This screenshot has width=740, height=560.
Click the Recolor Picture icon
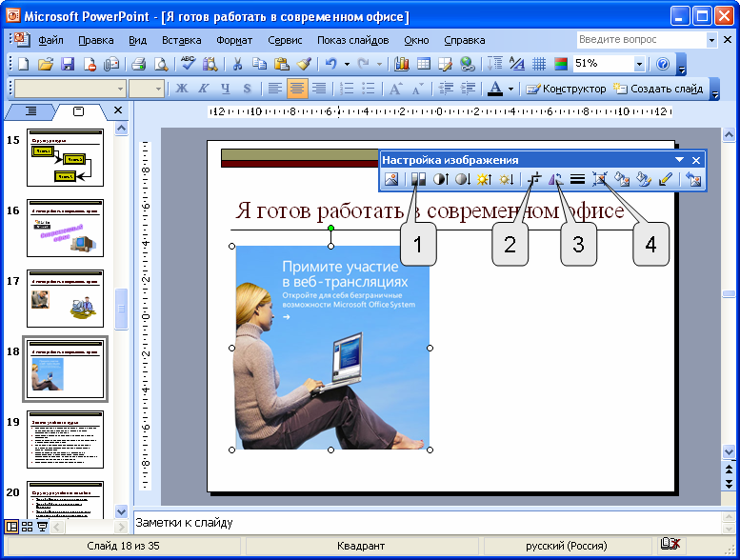(622, 179)
